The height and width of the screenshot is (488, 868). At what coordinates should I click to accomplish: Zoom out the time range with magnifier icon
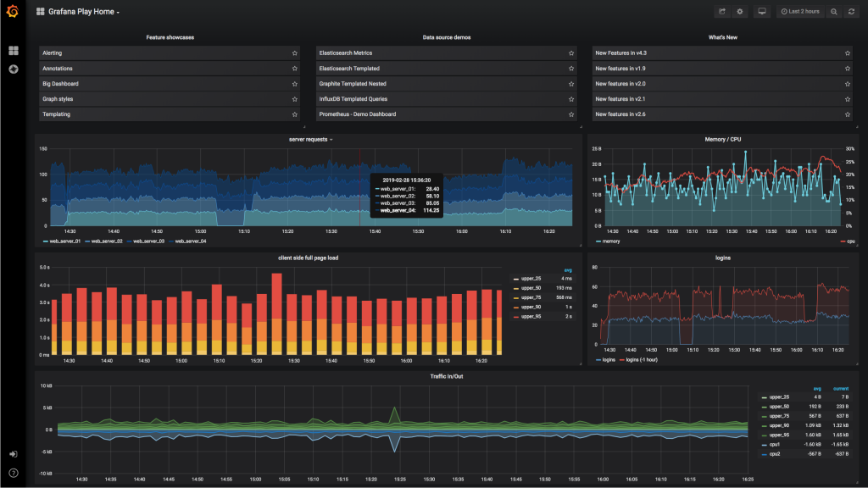[x=834, y=12]
